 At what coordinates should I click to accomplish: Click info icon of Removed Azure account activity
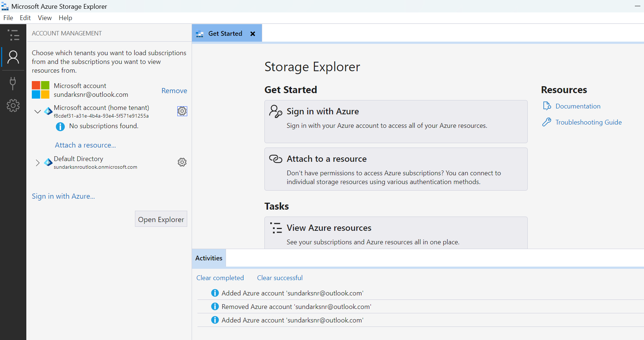pyautogui.click(x=215, y=306)
